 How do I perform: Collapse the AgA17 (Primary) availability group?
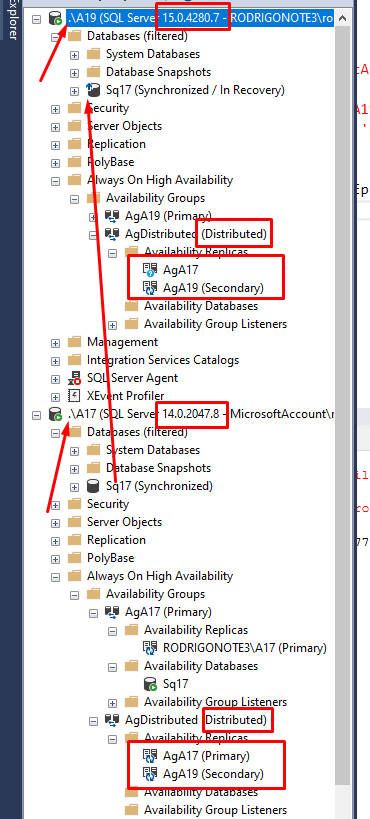(x=93, y=613)
